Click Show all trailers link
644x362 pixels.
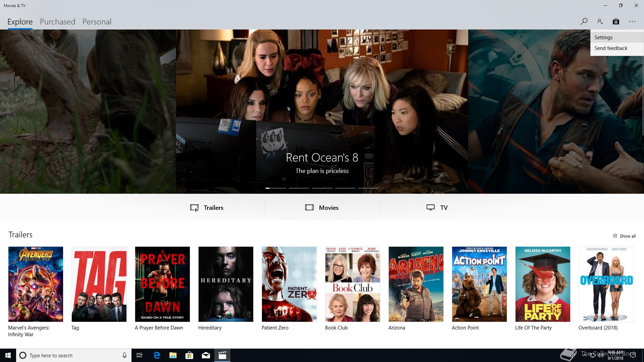point(624,236)
